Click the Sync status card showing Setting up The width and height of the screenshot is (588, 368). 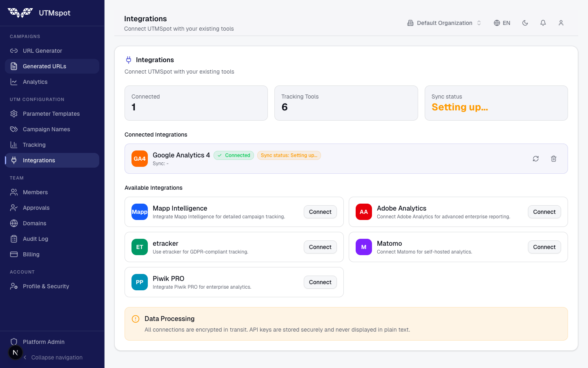pyautogui.click(x=496, y=103)
